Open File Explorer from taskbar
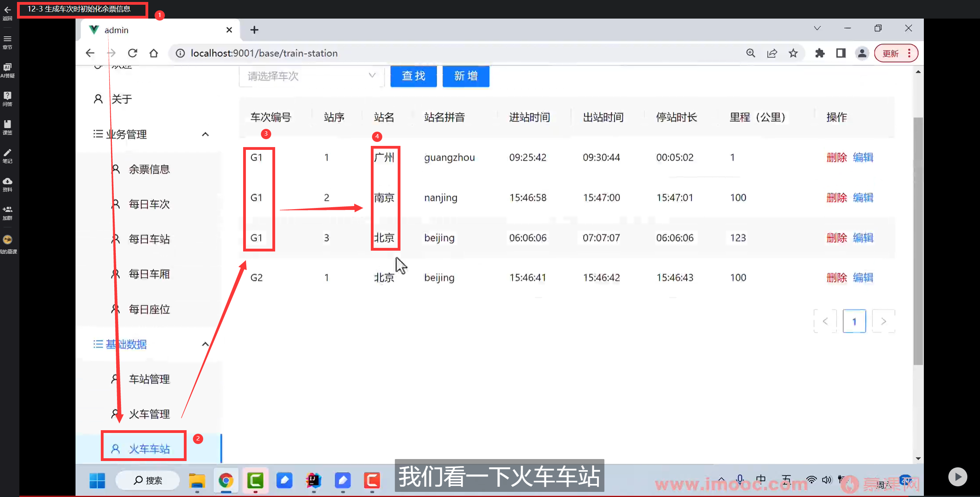 (x=196, y=480)
